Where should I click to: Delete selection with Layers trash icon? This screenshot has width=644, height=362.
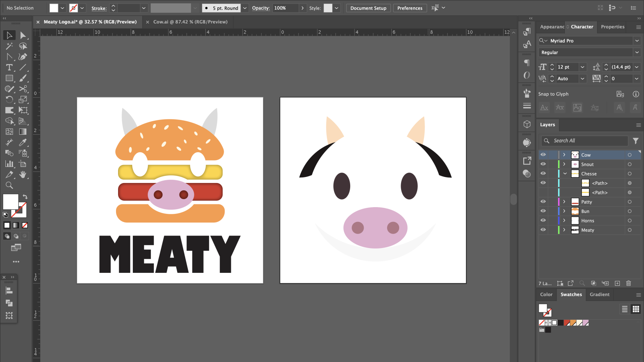[x=629, y=283]
